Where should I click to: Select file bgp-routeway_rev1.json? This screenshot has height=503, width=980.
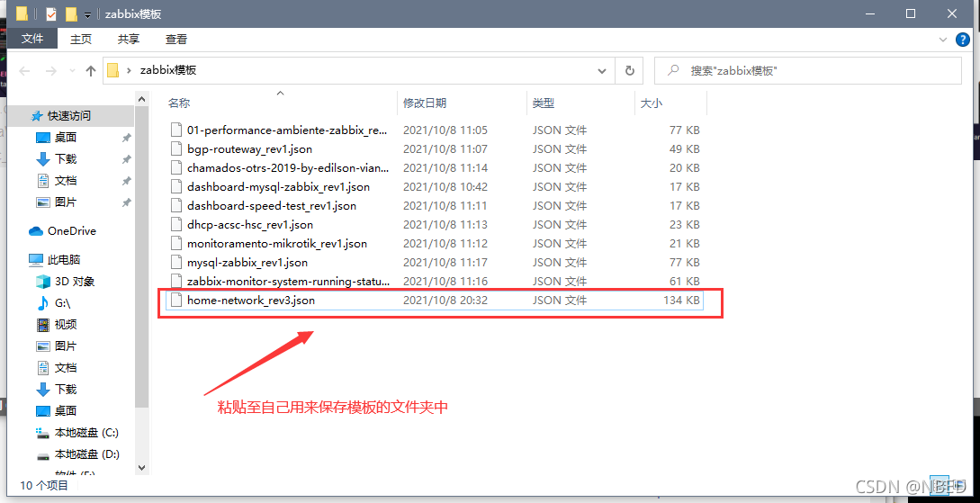click(249, 148)
